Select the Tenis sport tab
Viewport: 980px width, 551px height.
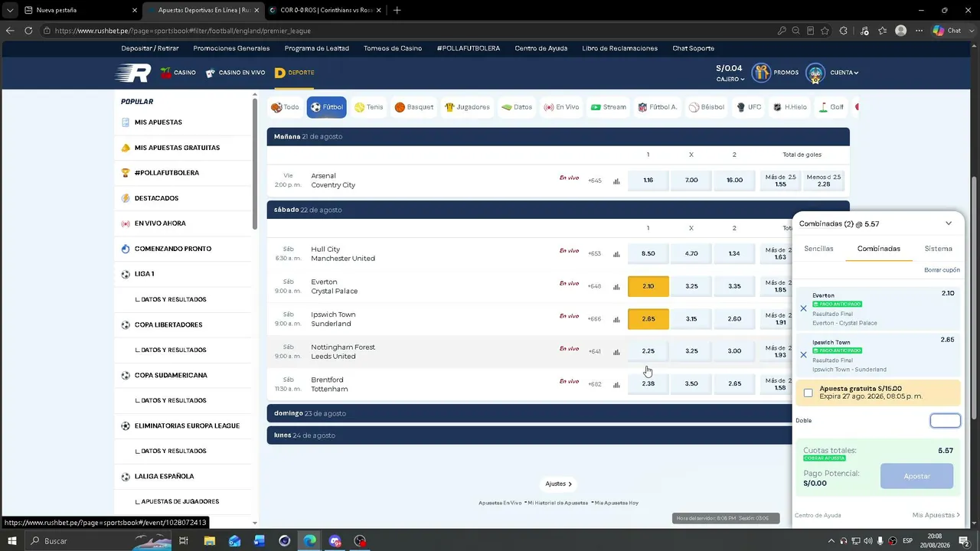coord(369,107)
